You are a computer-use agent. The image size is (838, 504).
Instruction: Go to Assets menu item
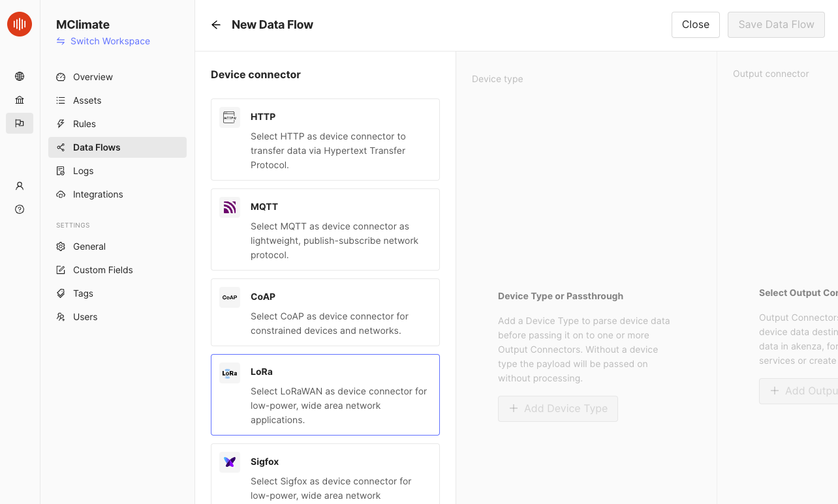pyautogui.click(x=117, y=100)
